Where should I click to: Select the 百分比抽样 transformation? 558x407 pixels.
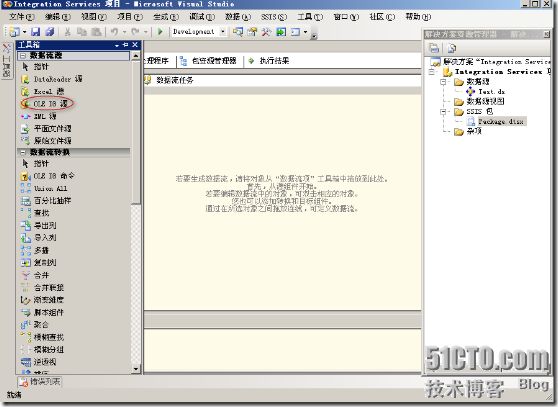[46, 201]
